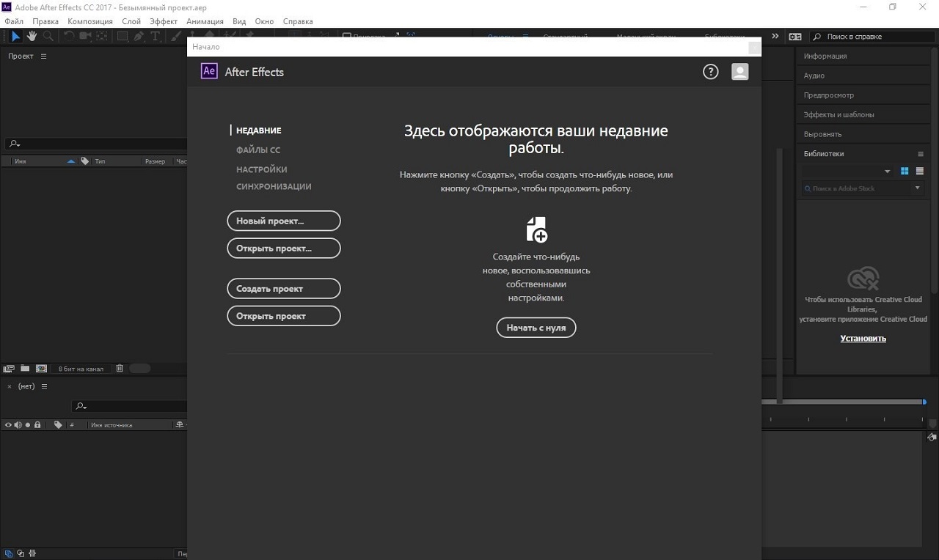Pick the Type (T) text tool
Image resolution: width=939 pixels, height=560 pixels.
point(155,36)
